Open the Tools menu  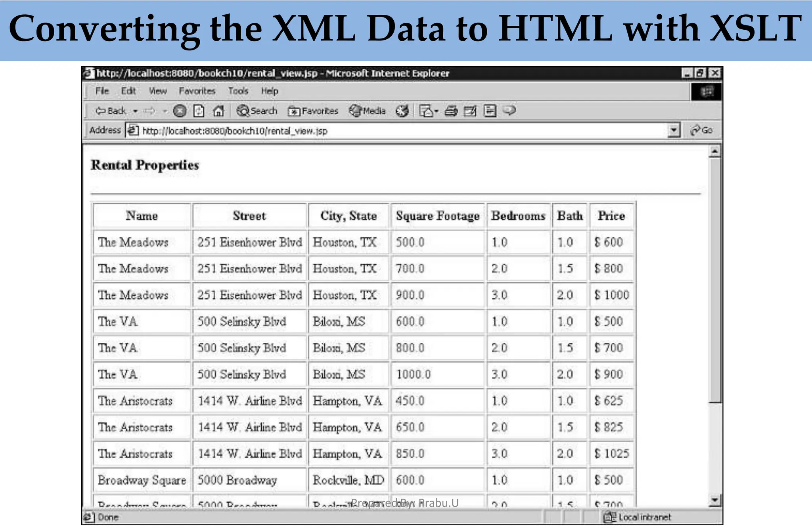238,91
